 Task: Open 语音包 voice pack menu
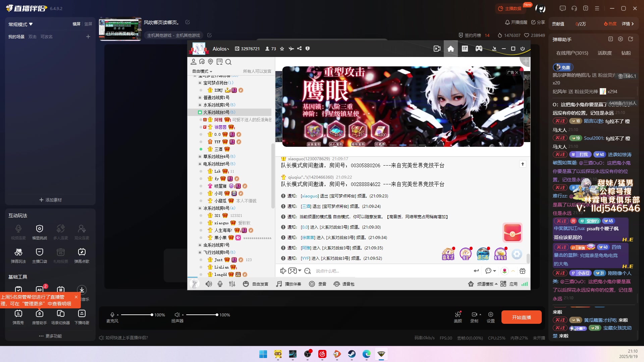tap(344, 284)
